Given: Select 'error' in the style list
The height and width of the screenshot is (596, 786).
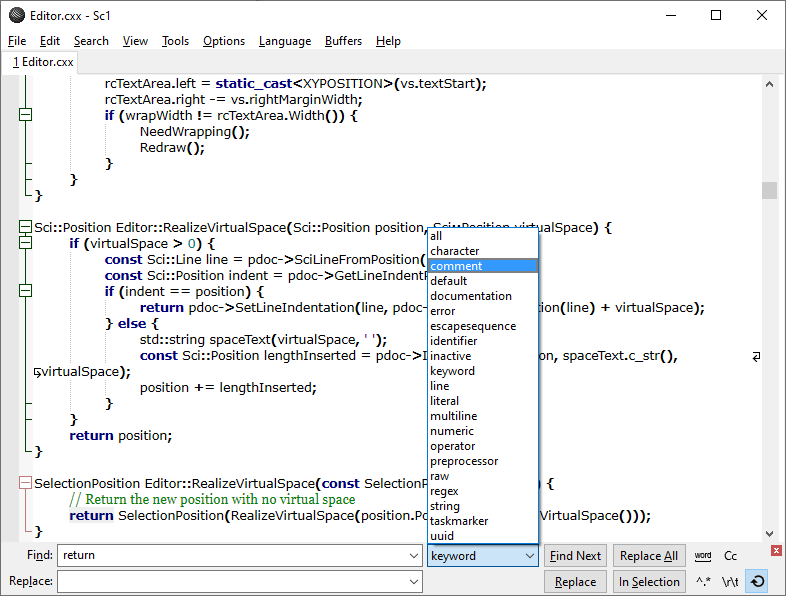Looking at the screenshot, I should 483,311.
